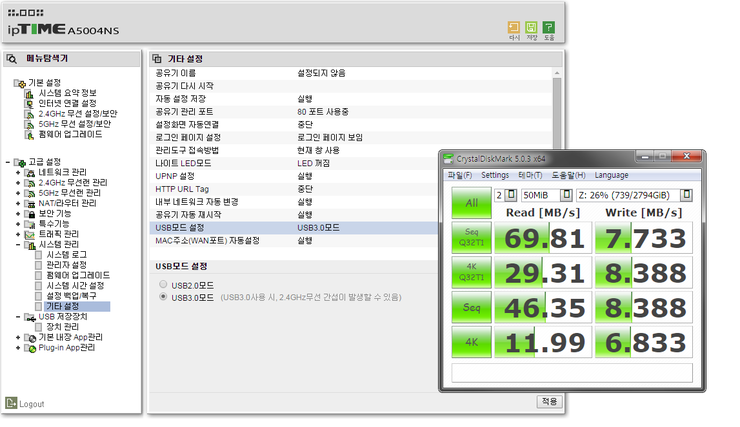
Task: Click the menu search magnifier icon
Action: (x=12, y=59)
